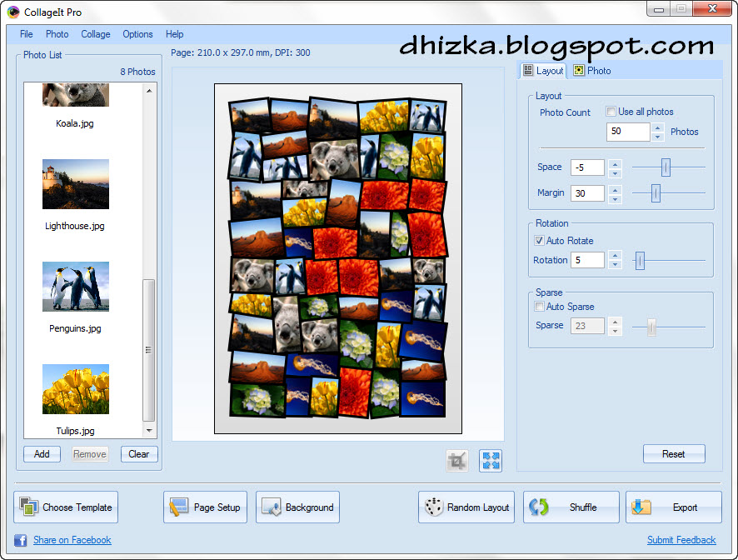
Task: Click the Facebook logo icon
Action: [x=20, y=540]
